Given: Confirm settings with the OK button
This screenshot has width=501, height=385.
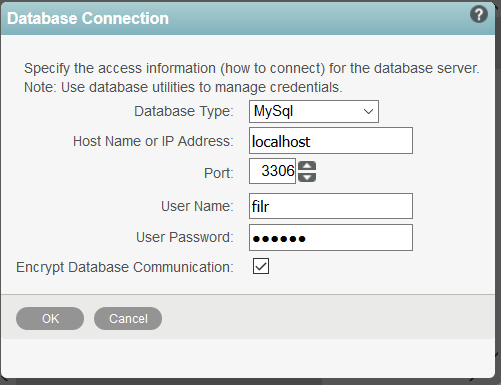Looking at the screenshot, I should 50,319.
